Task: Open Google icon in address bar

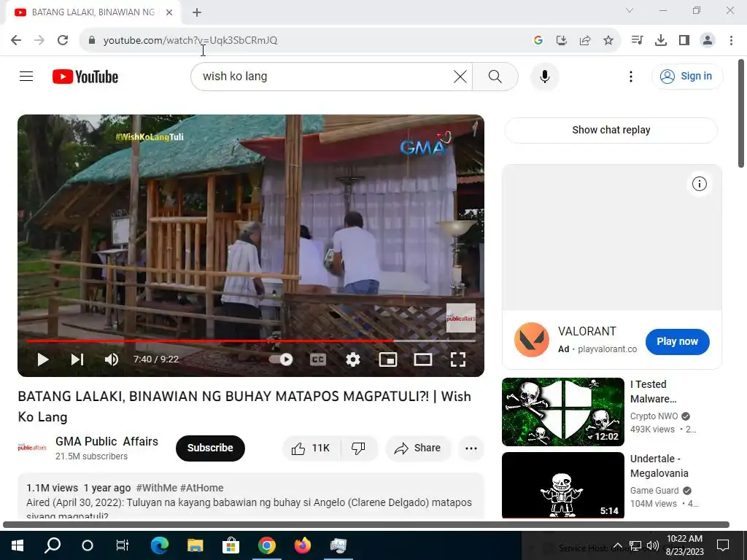Action: coord(538,40)
